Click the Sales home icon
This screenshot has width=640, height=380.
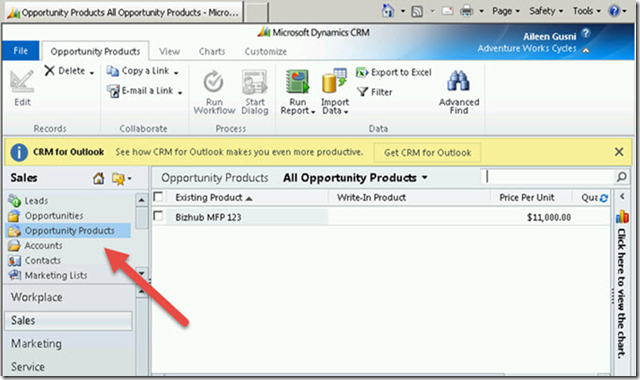click(x=98, y=178)
